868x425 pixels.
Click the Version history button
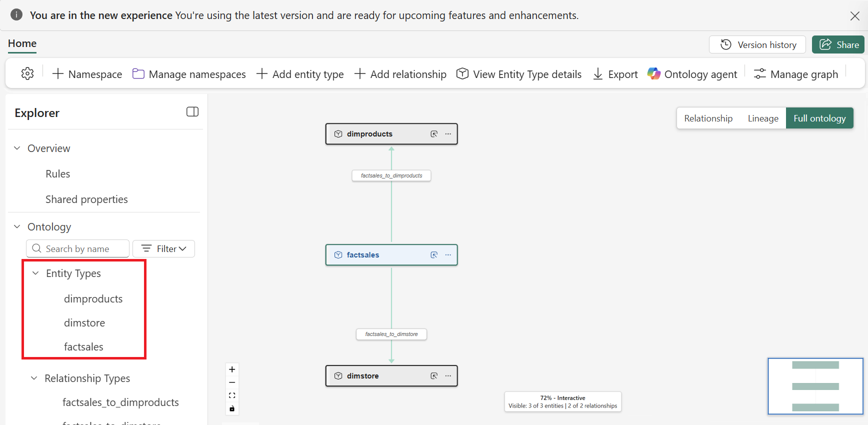[x=757, y=44]
